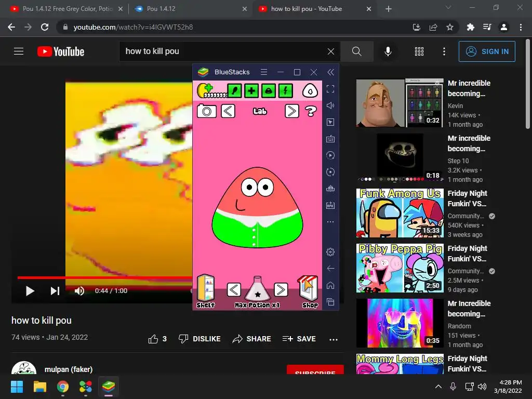
Task: Open Funk Among Us video thumbnail
Action: point(400,212)
